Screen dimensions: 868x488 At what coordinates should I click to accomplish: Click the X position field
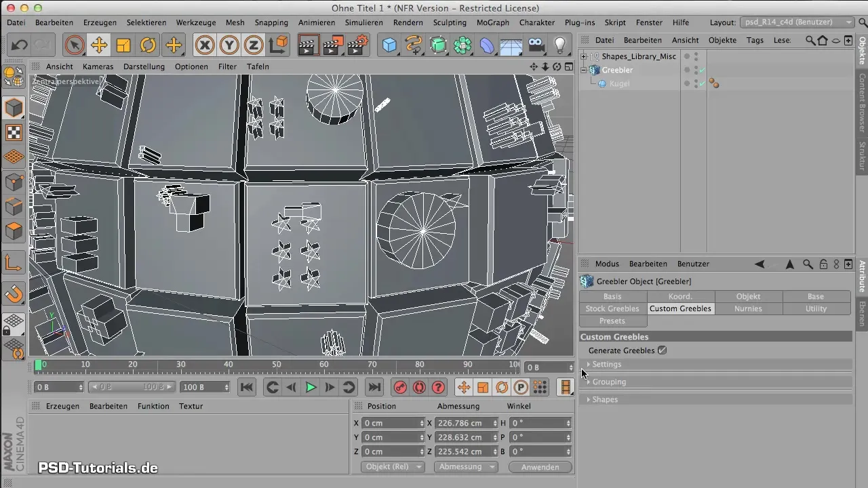tap(393, 423)
